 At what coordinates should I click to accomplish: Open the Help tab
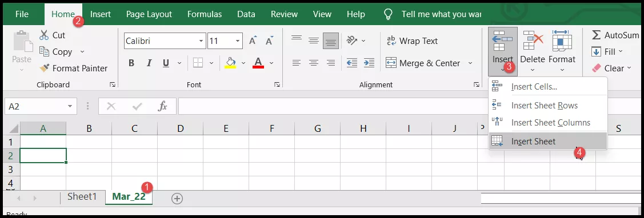355,14
